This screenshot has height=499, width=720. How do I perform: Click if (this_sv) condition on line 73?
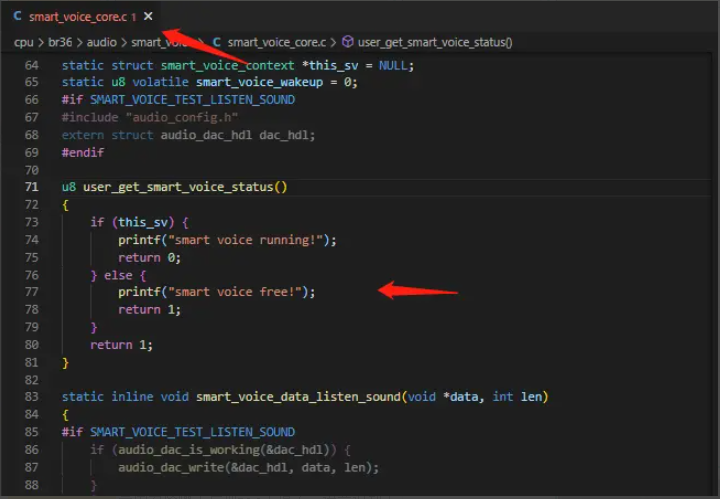click(132, 223)
